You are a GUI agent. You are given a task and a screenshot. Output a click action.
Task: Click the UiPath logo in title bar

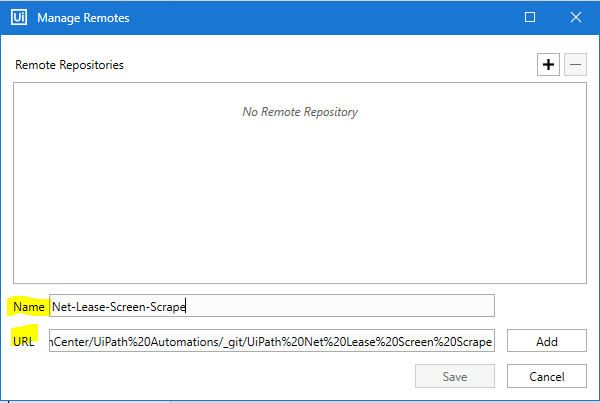coord(19,17)
